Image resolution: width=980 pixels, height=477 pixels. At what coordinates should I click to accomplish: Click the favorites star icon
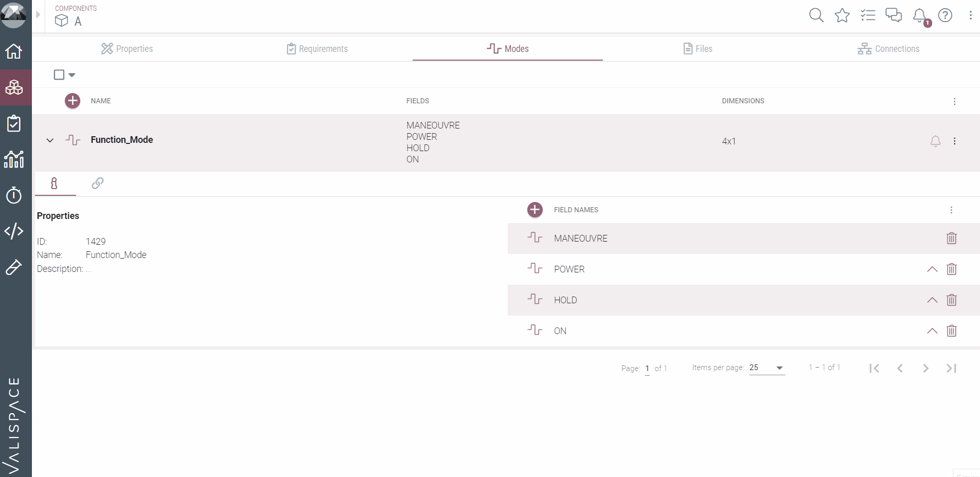pos(842,15)
